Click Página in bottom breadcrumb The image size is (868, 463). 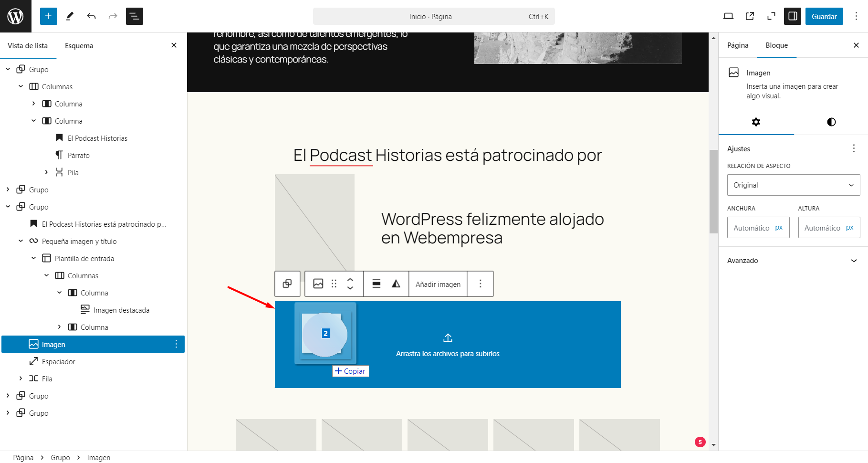23,457
